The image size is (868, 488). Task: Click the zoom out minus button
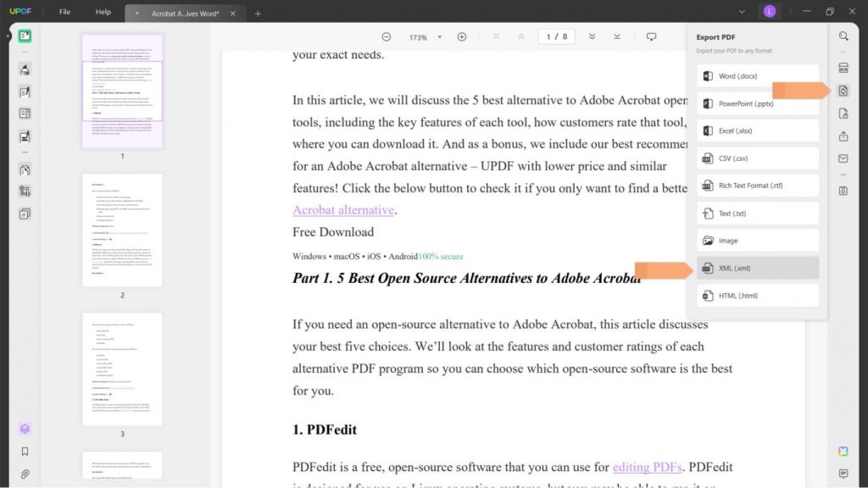(x=387, y=37)
